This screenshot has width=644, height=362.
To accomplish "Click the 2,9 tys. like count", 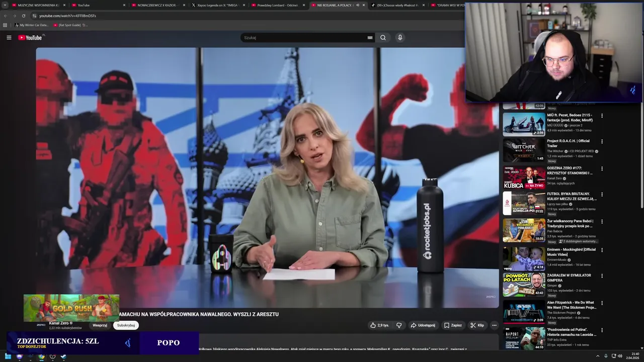I will [x=383, y=325].
